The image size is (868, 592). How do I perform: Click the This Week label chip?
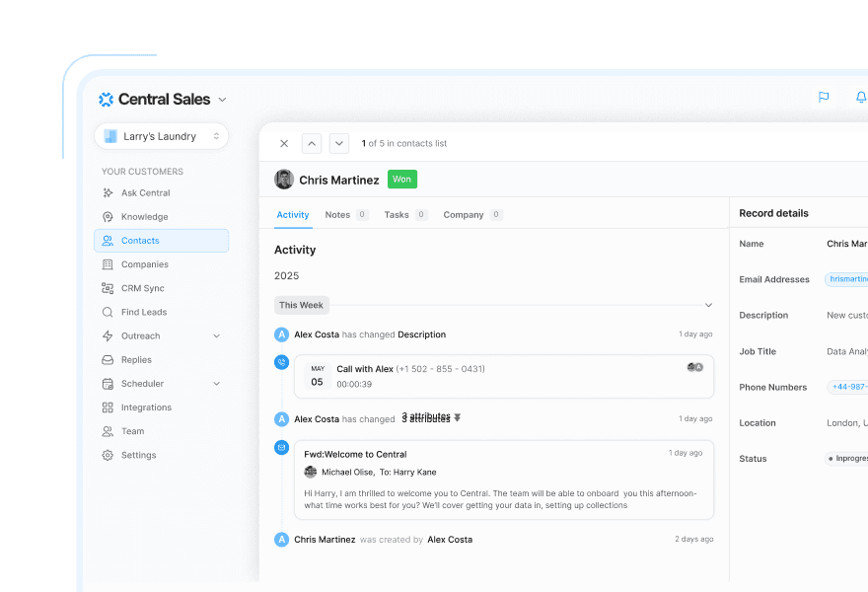(x=301, y=305)
